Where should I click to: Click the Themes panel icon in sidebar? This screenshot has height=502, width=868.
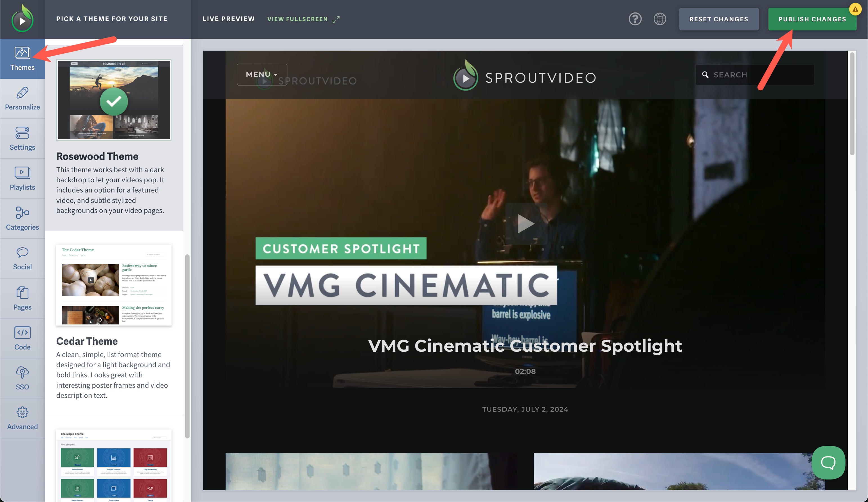pyautogui.click(x=22, y=58)
